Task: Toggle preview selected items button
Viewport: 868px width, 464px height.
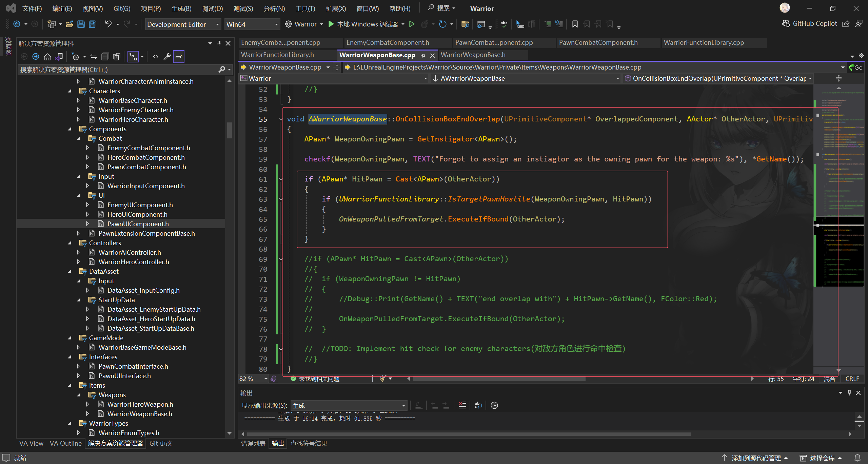Action: (x=179, y=57)
